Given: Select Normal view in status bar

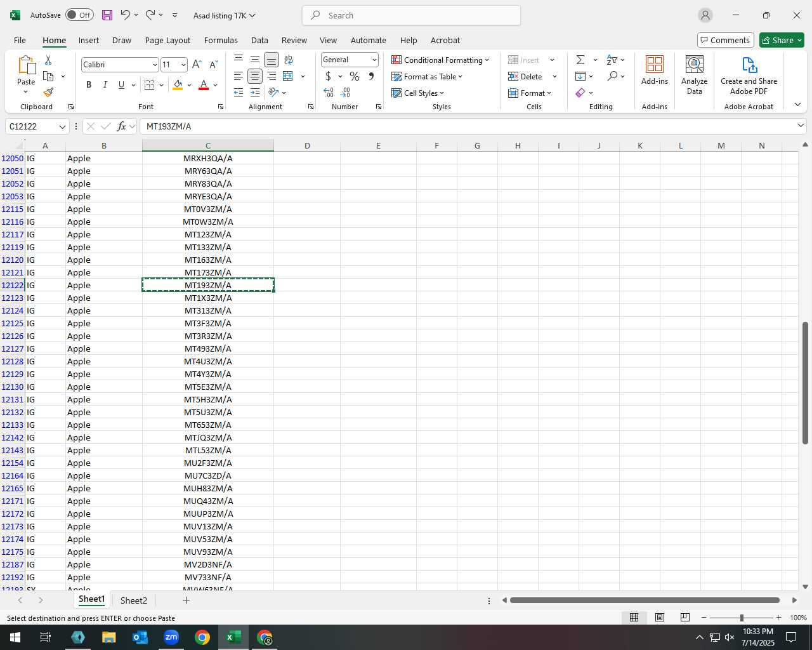Looking at the screenshot, I should 634,618.
